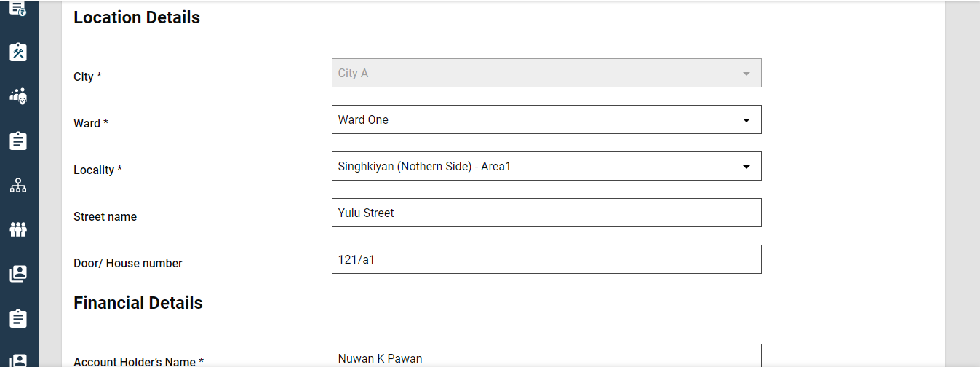Screen dimensions: 980x367
Task: Click the partially visible bottom sidebar icon
Action: tap(18, 360)
